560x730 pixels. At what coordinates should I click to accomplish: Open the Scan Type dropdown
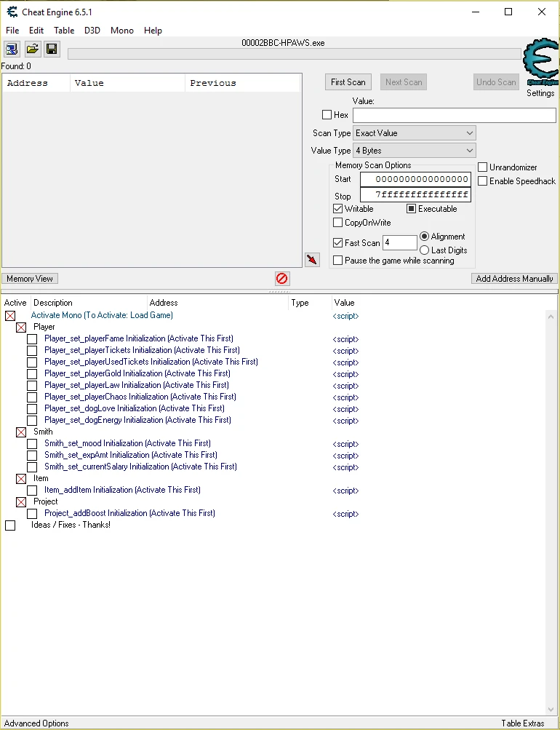[414, 133]
